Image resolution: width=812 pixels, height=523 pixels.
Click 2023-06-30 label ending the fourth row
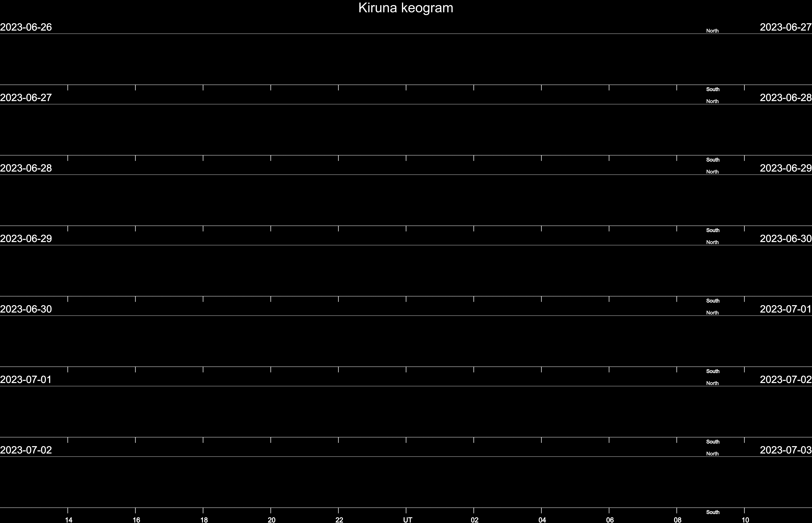pyautogui.click(x=786, y=239)
